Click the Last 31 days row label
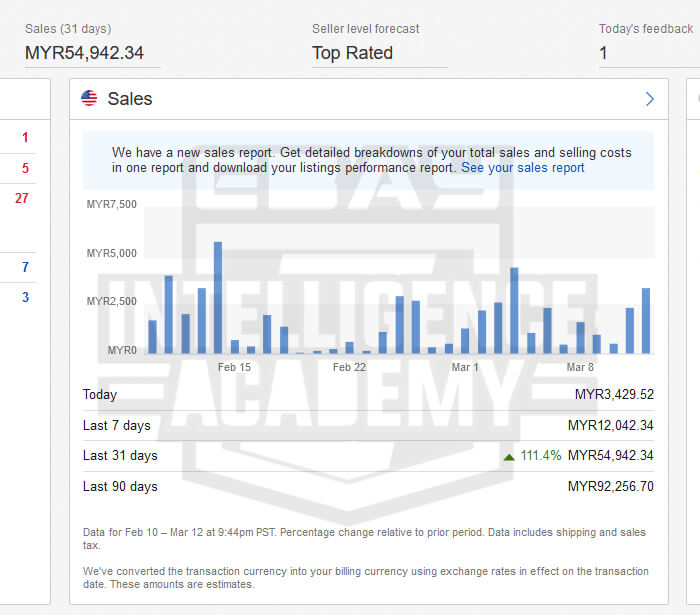Viewport: 700px width, 615px height. pos(120,456)
